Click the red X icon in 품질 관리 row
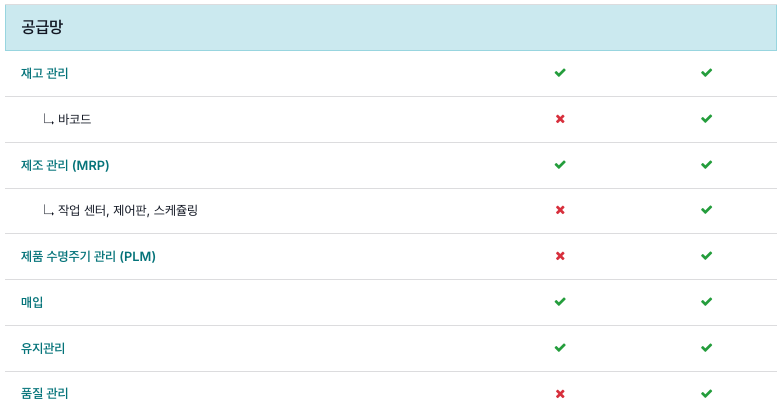This screenshot has width=782, height=415. [560, 394]
